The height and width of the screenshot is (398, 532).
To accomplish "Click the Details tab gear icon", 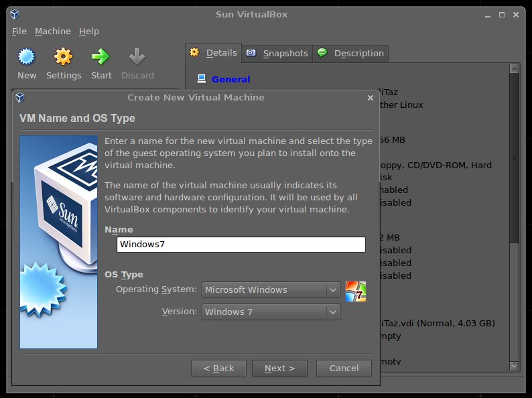I will click(x=194, y=52).
